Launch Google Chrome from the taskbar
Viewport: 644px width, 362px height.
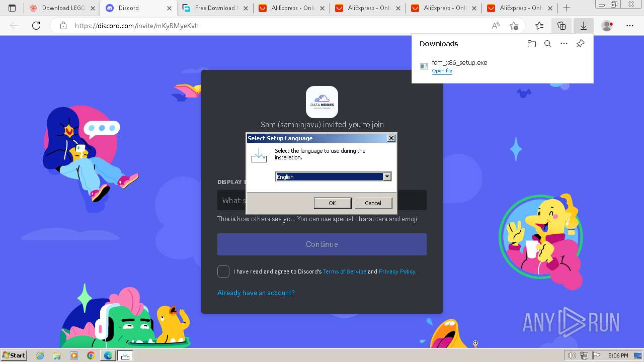91,355
